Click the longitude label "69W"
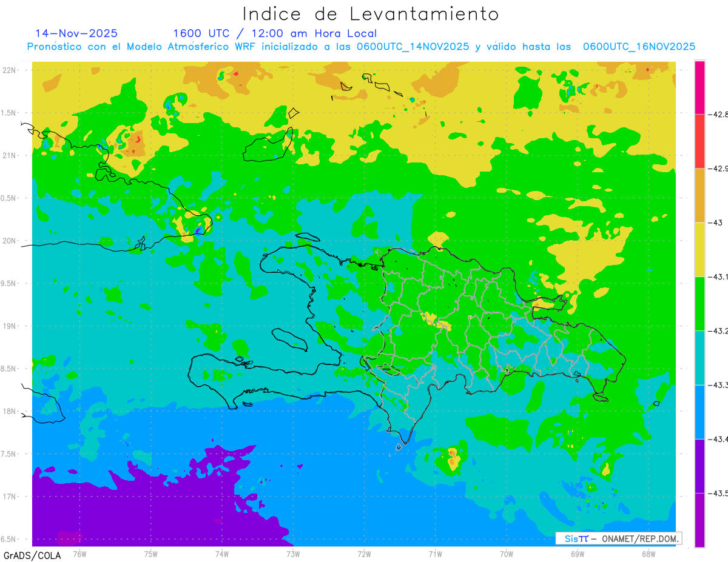This screenshot has height=562, width=728. click(578, 554)
